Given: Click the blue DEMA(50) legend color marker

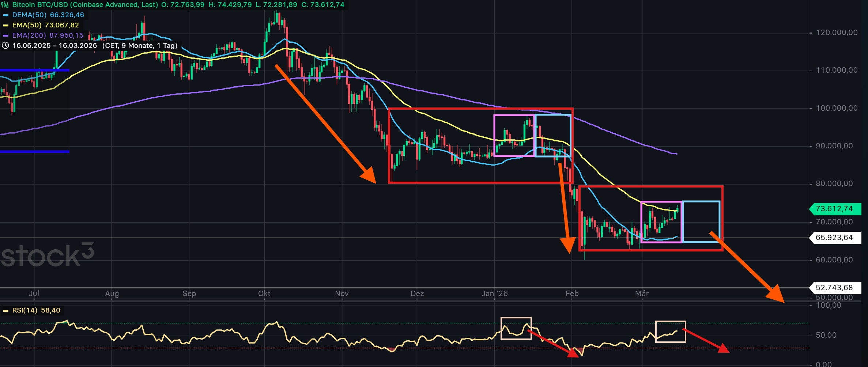Looking at the screenshot, I should click(x=5, y=15).
